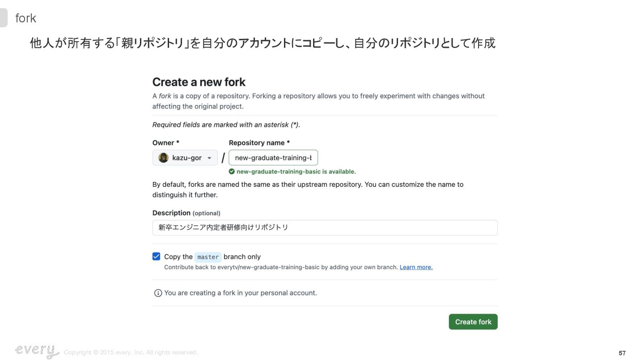Screen dimensions: 644x362
Task: Click the every logo at bottom left
Action: 37,351
